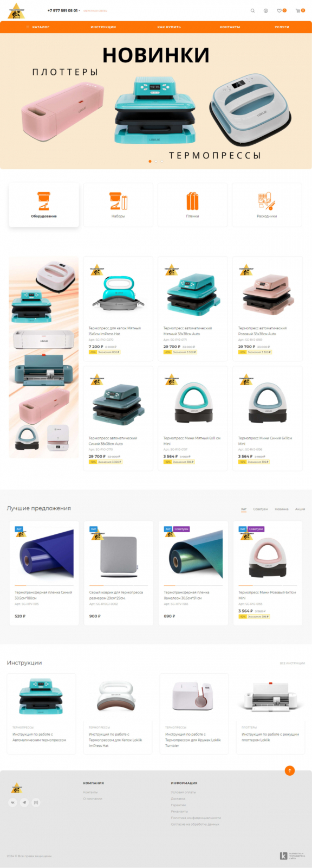Open the Термопресс для кепок Мятный product thumbnail
Screen dimensions: 312x868
coord(118,293)
